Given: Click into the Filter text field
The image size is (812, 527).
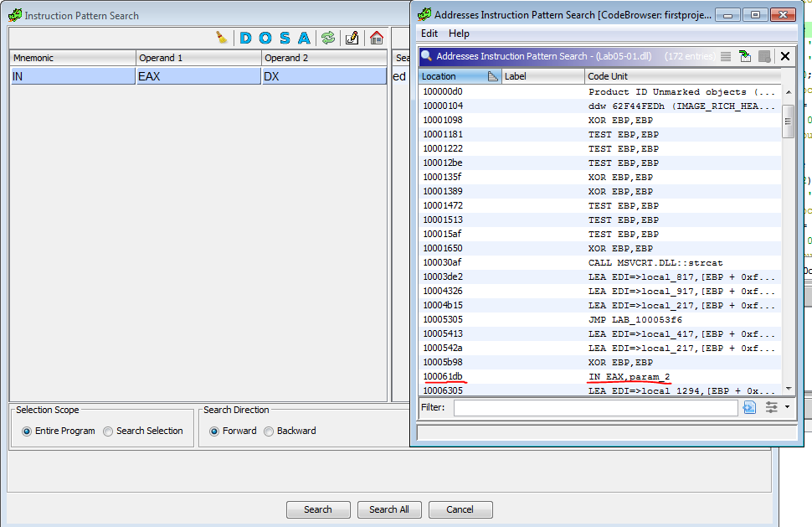Looking at the screenshot, I should point(595,407).
